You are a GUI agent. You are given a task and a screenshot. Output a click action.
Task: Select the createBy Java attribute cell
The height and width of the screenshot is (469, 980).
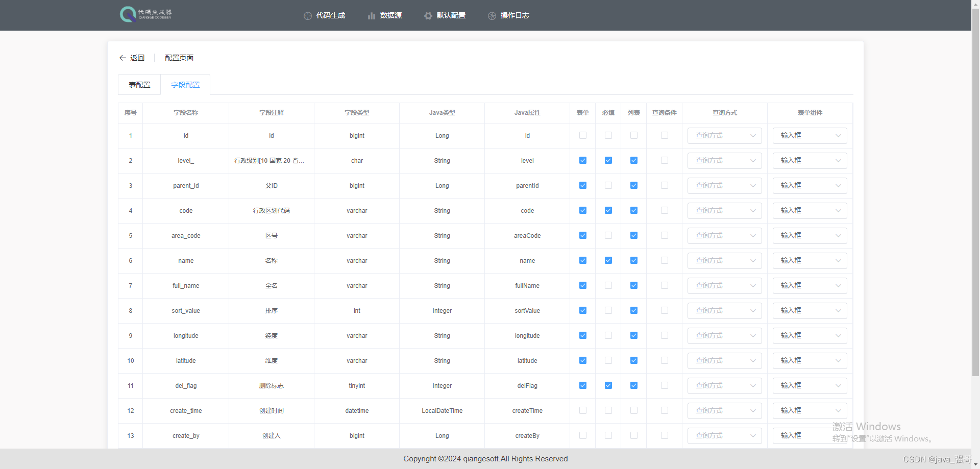pyautogui.click(x=527, y=436)
